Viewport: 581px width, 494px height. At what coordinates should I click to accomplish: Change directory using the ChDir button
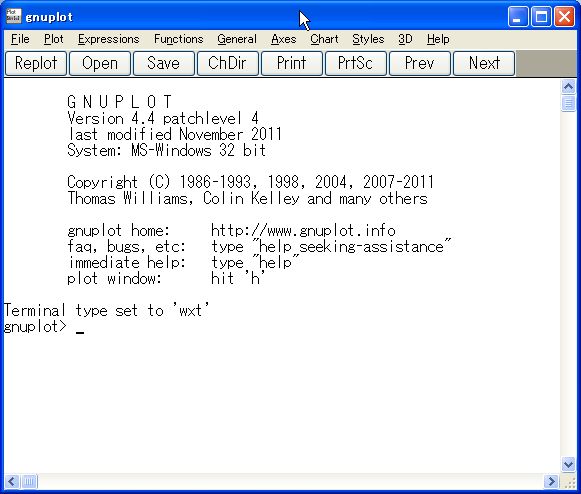coord(228,63)
